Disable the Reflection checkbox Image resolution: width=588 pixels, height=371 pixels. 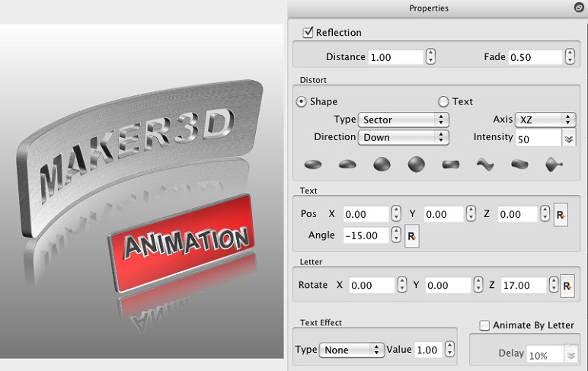pyautogui.click(x=308, y=32)
